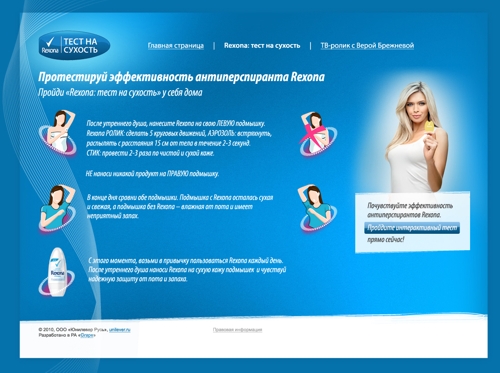This screenshot has height=373, width=500.
Task: Click paragraph starting 'С этого момента, возьми'
Action: point(187,269)
